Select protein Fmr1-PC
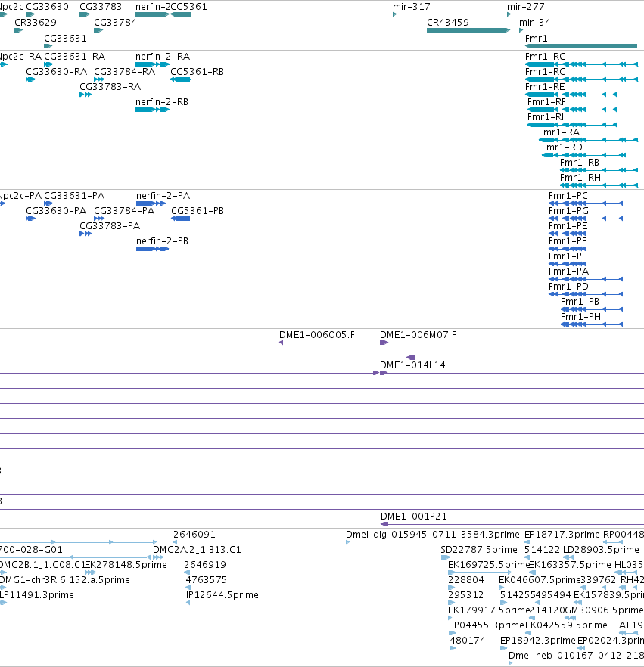The image size is (644, 667). point(586,203)
